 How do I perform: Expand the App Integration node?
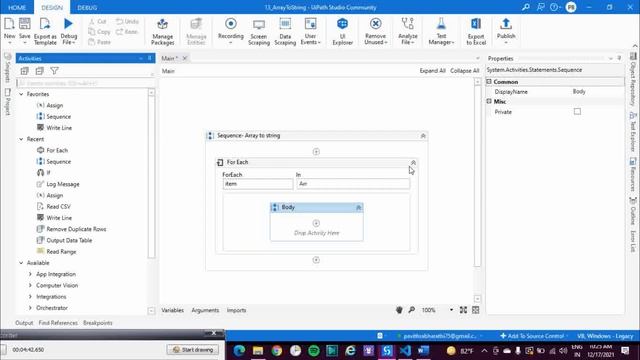30,274
